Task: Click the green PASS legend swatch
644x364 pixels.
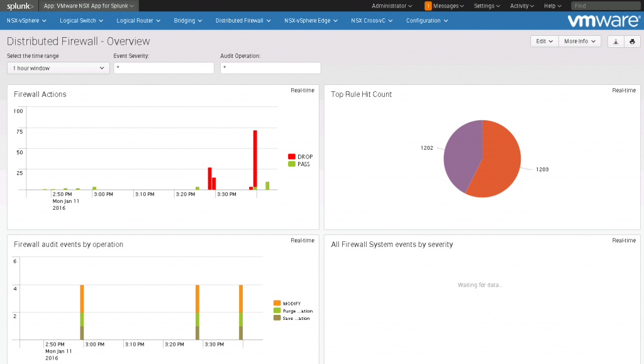Action: [x=292, y=164]
